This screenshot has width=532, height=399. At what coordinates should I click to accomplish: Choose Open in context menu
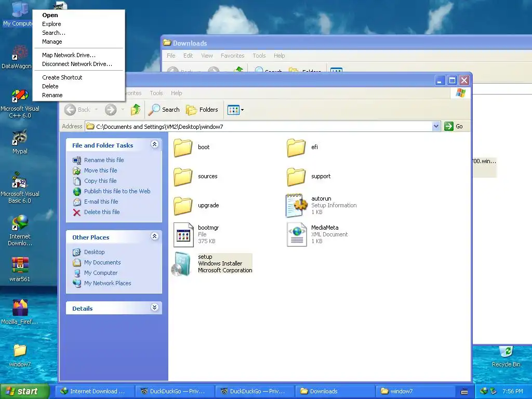[79, 15]
